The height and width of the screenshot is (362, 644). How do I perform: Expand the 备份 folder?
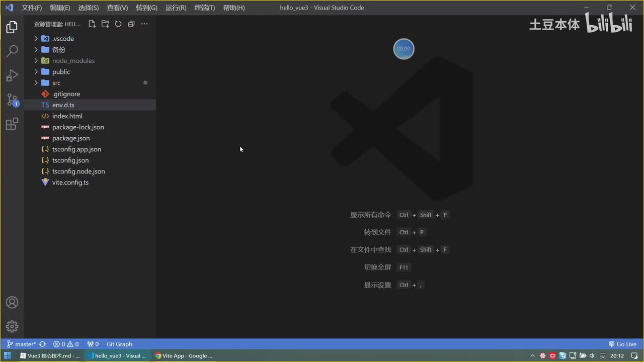90,50
